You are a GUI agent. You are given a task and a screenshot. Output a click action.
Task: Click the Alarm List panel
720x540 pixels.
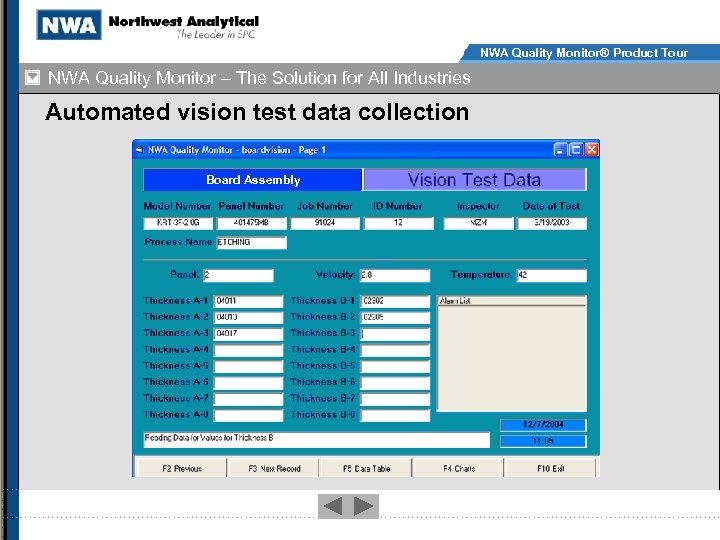pos(512,353)
